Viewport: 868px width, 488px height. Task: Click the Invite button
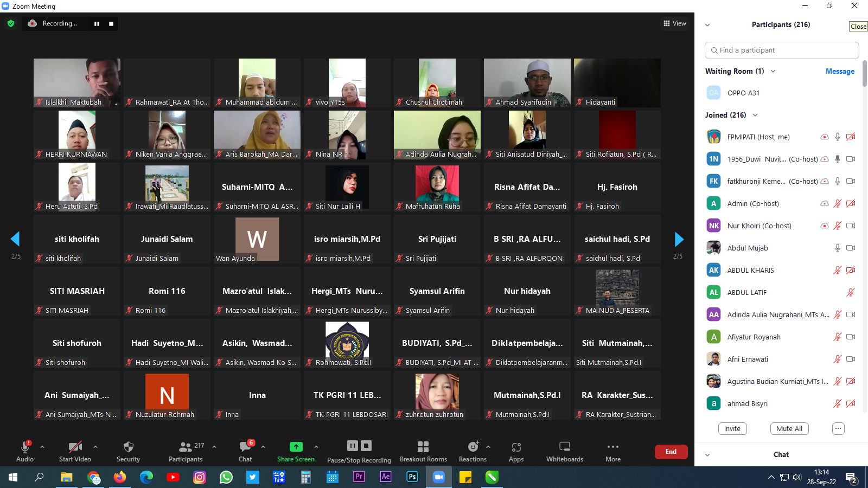click(x=732, y=429)
